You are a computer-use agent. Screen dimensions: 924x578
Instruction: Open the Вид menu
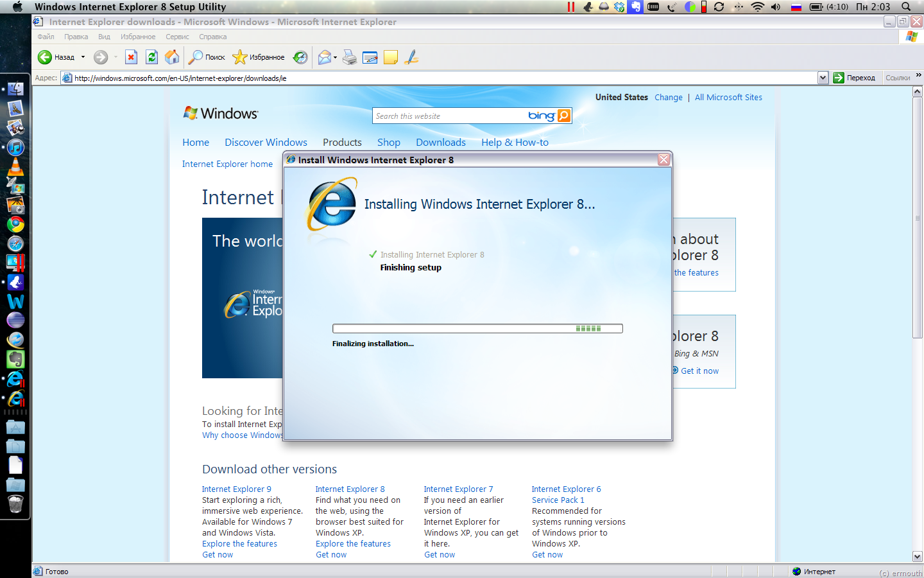tap(104, 37)
